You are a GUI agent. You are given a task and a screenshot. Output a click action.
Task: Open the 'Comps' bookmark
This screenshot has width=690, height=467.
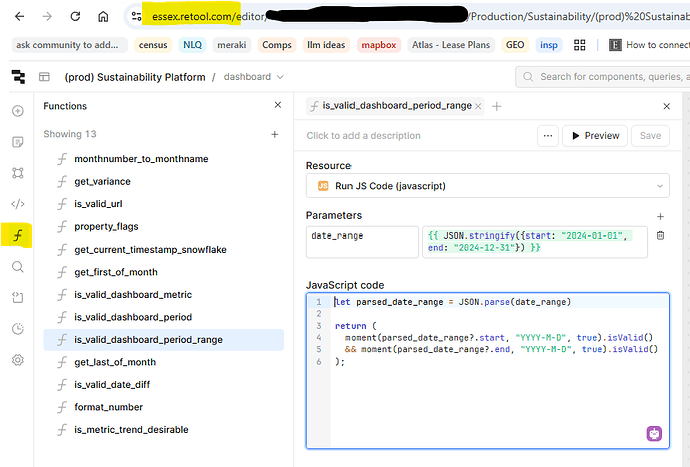pyautogui.click(x=277, y=45)
